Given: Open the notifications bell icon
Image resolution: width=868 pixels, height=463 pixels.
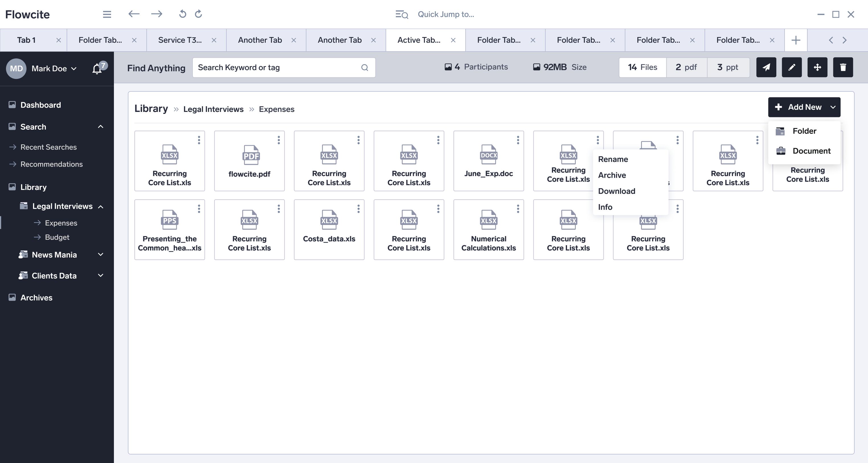Looking at the screenshot, I should (97, 68).
